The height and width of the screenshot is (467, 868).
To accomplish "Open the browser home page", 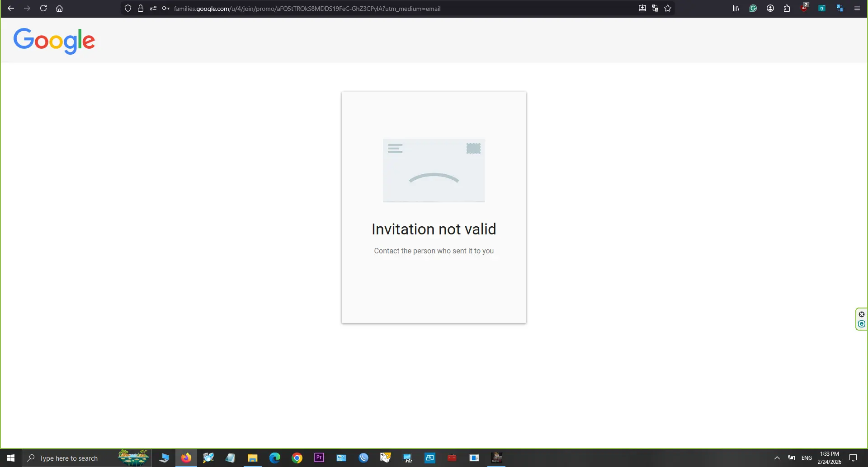I will pyautogui.click(x=59, y=8).
